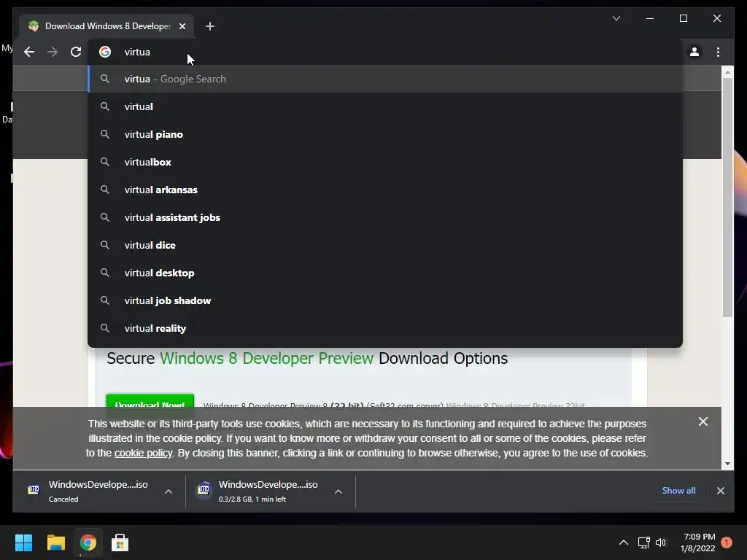Image resolution: width=747 pixels, height=560 pixels.
Task: Click the address bar containing 'virtua'
Action: tap(385, 52)
